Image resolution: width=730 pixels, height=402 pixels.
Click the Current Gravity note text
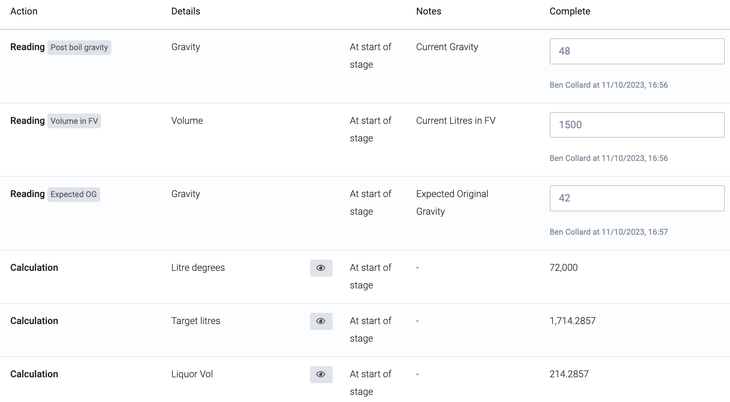[447, 47]
